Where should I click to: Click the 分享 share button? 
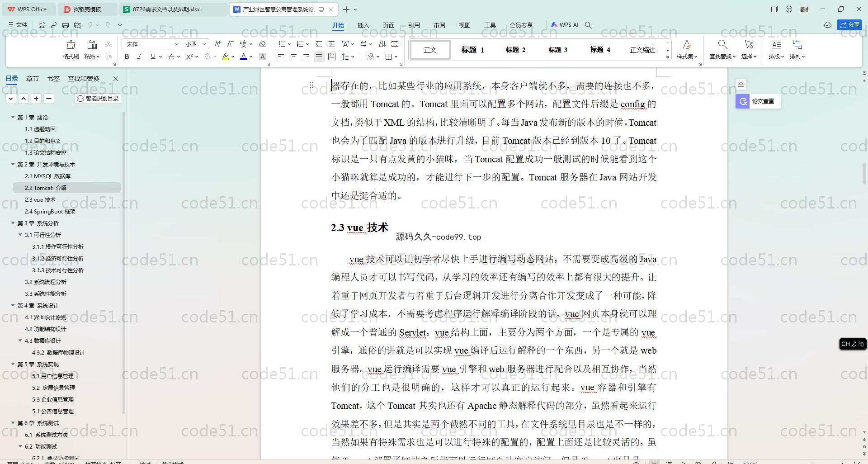[x=849, y=25]
